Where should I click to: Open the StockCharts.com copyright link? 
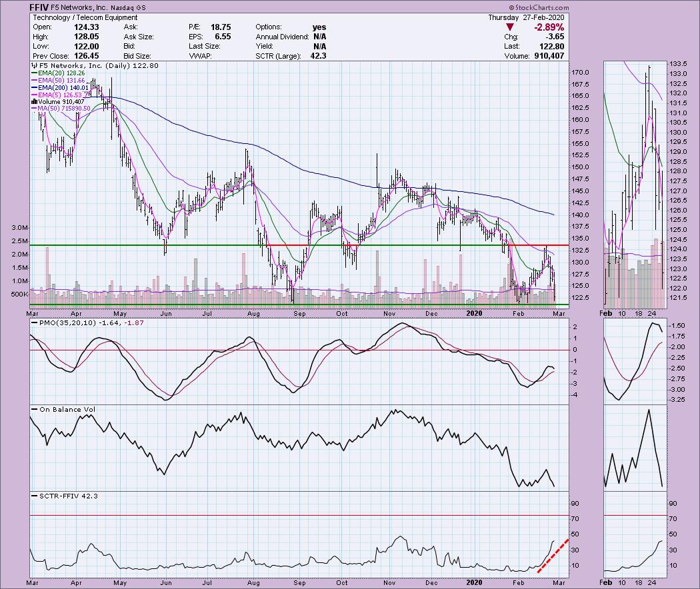tap(539, 7)
